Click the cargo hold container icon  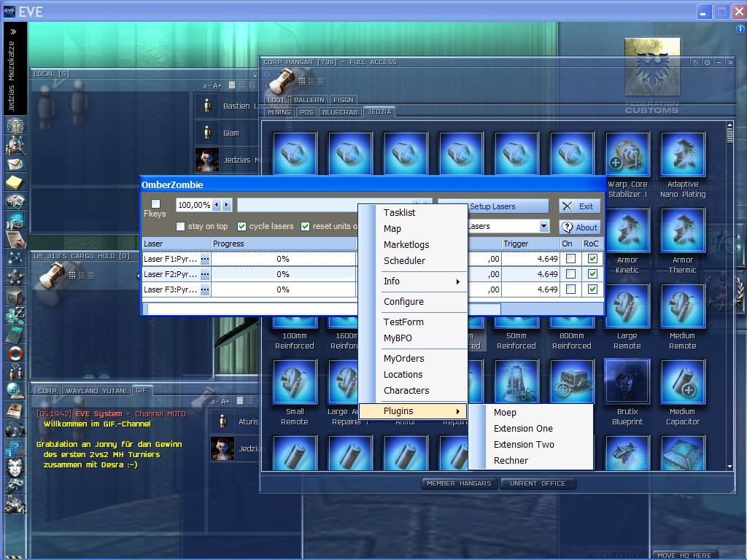(x=52, y=275)
